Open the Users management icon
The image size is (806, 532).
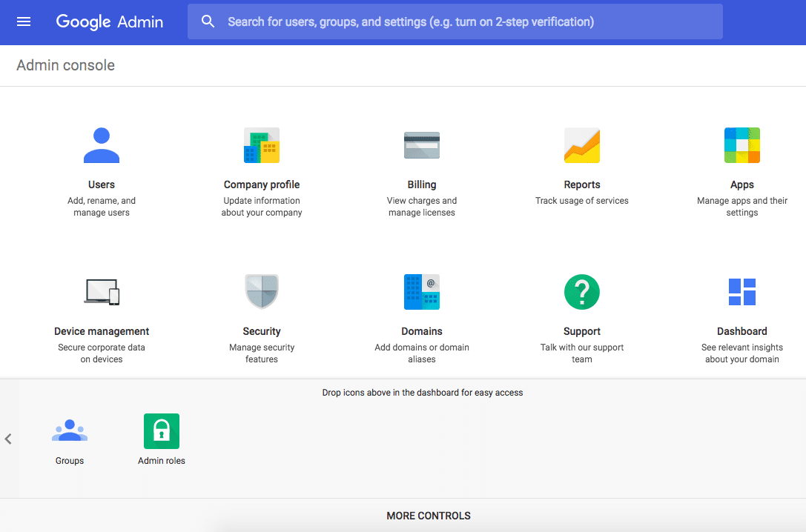[x=102, y=145]
